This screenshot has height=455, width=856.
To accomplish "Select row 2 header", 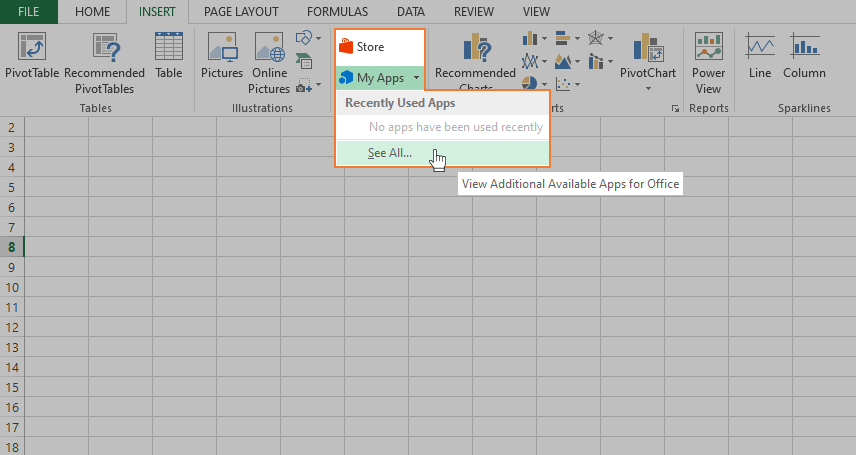I will [x=11, y=128].
